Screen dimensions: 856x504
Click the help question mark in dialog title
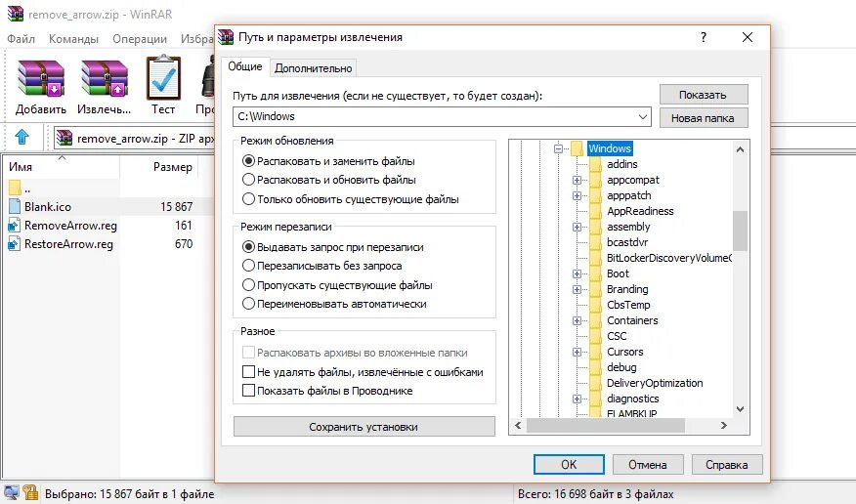click(x=704, y=37)
